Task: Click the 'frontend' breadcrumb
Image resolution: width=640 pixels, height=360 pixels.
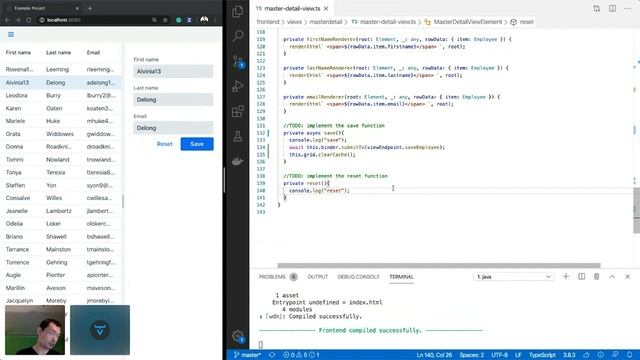Action: pos(268,22)
